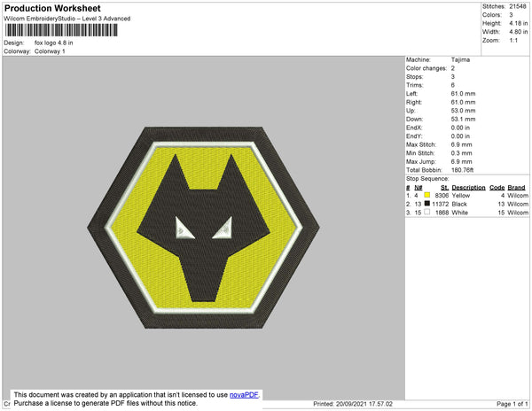Select the EndX value 0.00 in

click(x=460, y=128)
